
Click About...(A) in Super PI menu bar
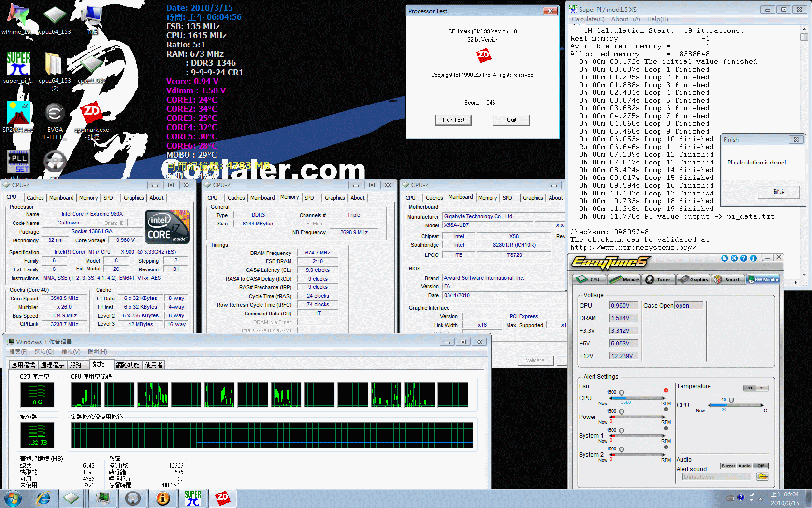point(625,19)
